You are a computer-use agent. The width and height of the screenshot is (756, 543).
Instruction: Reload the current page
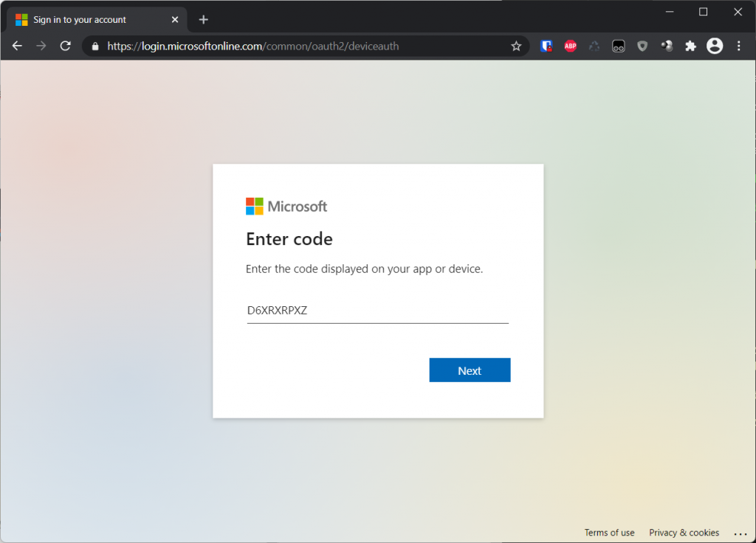pyautogui.click(x=66, y=46)
